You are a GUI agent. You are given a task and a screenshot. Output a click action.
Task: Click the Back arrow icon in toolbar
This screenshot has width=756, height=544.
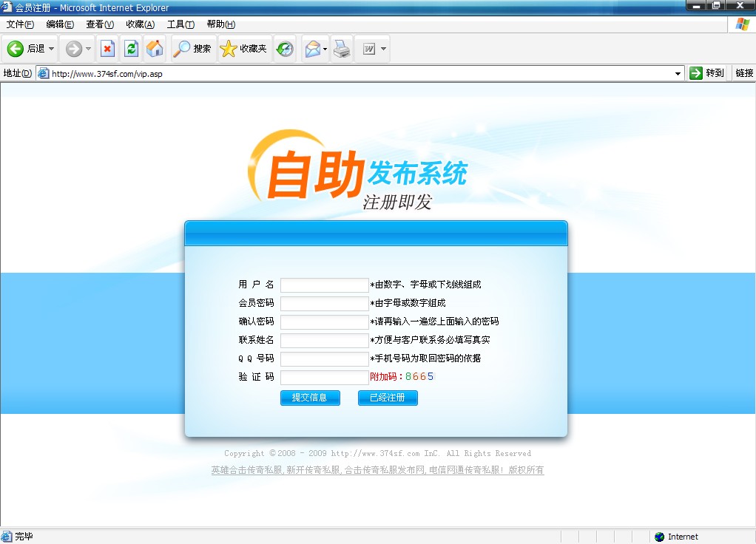tap(16, 49)
